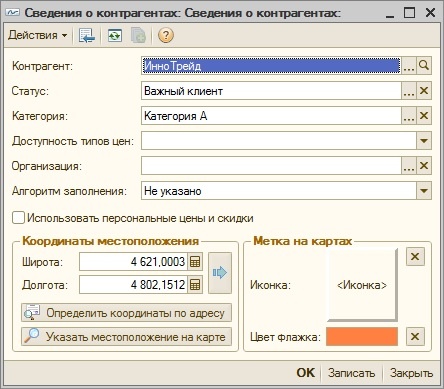The width and height of the screenshot is (444, 389).
Task: Click the refresh icon in toolbar
Action: [115, 35]
